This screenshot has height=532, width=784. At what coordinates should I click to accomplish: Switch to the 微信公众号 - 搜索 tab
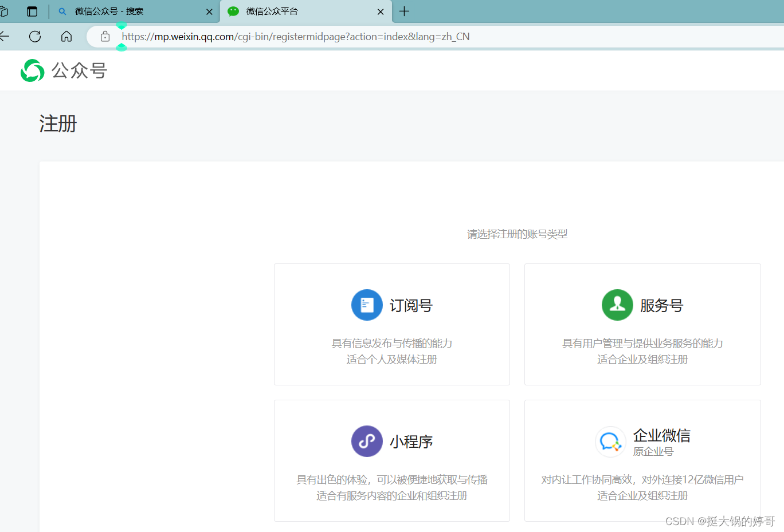(135, 11)
